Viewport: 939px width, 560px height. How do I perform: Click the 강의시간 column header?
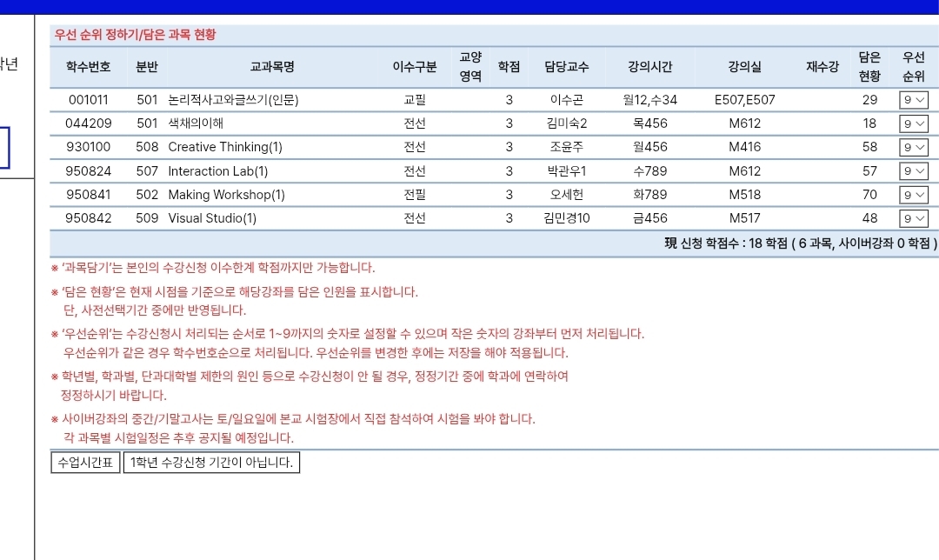(x=650, y=67)
